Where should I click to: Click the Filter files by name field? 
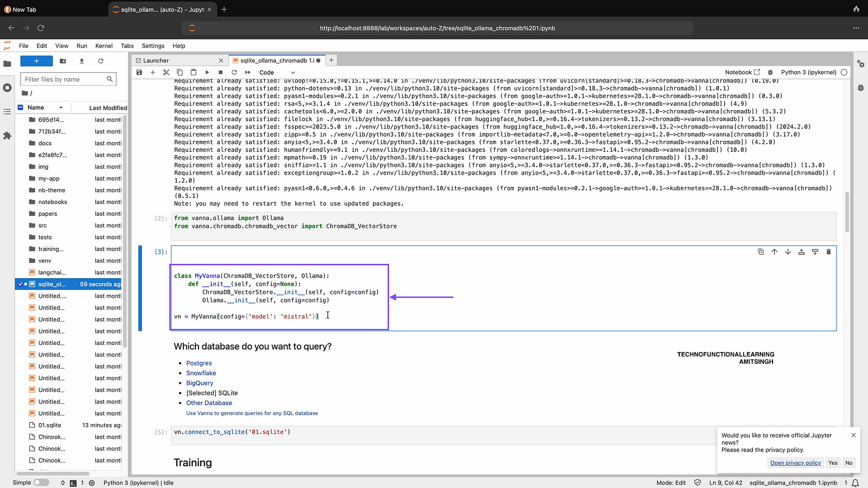[x=64, y=79]
